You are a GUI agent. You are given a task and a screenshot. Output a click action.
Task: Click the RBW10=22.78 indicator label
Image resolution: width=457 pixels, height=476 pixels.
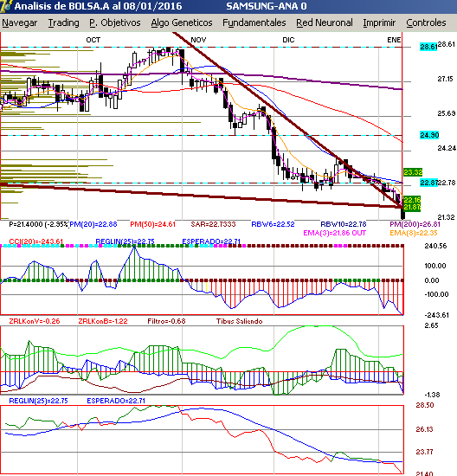pyautogui.click(x=344, y=224)
